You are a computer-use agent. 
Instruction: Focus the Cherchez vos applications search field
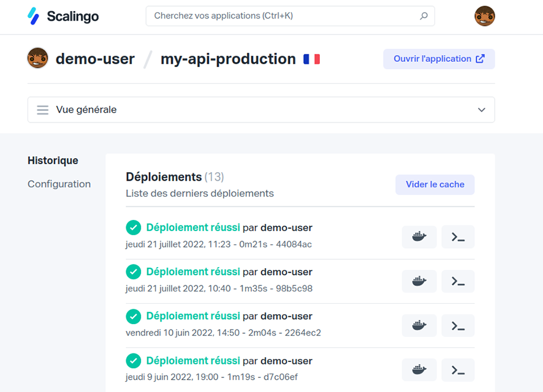(x=282, y=16)
